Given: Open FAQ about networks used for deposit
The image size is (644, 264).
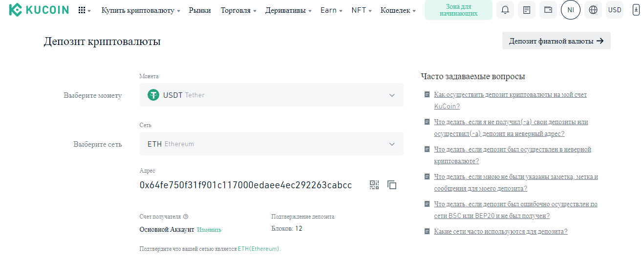Looking at the screenshot, I should (500, 232).
